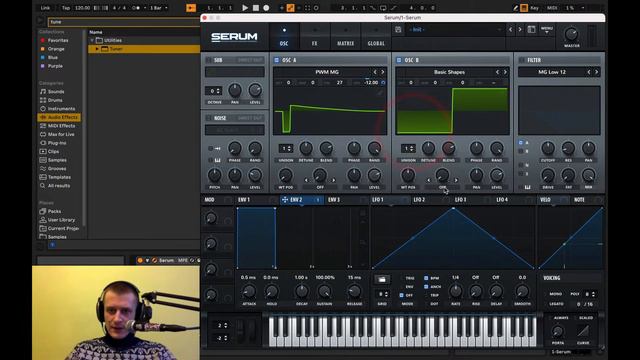Viewport: 640px width, 360px height.
Task: Click the filter CUTOFF knob
Action: pyautogui.click(x=548, y=148)
